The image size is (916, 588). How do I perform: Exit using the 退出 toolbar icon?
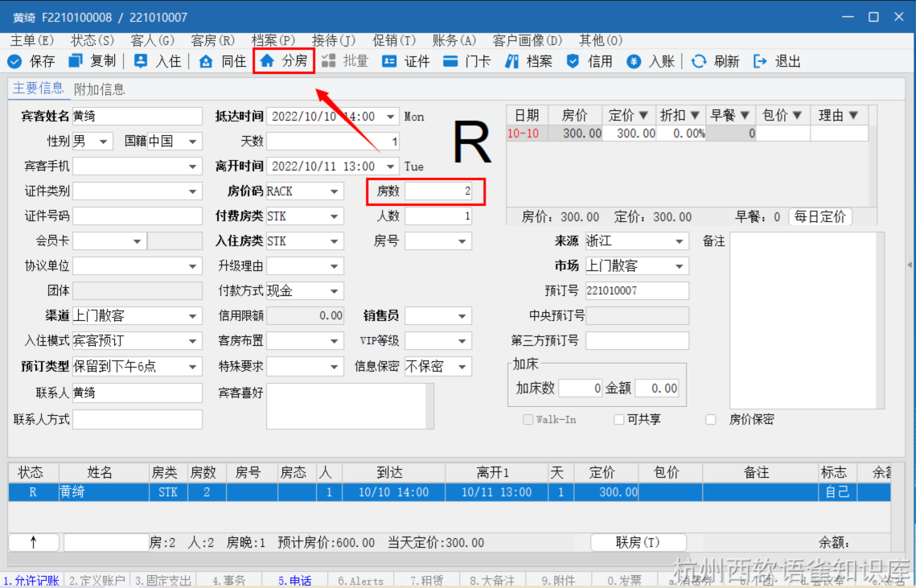click(x=760, y=61)
